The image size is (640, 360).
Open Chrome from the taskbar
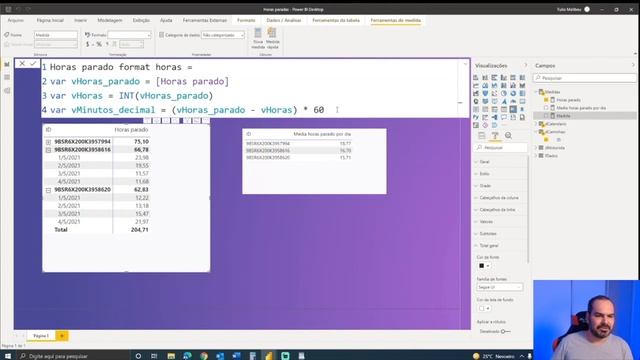204,356
